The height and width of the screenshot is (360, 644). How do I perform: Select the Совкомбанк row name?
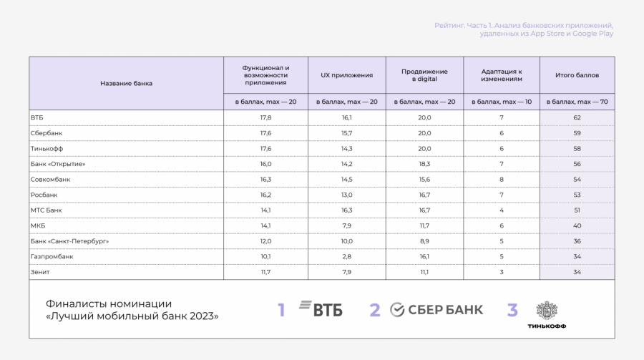(x=50, y=179)
